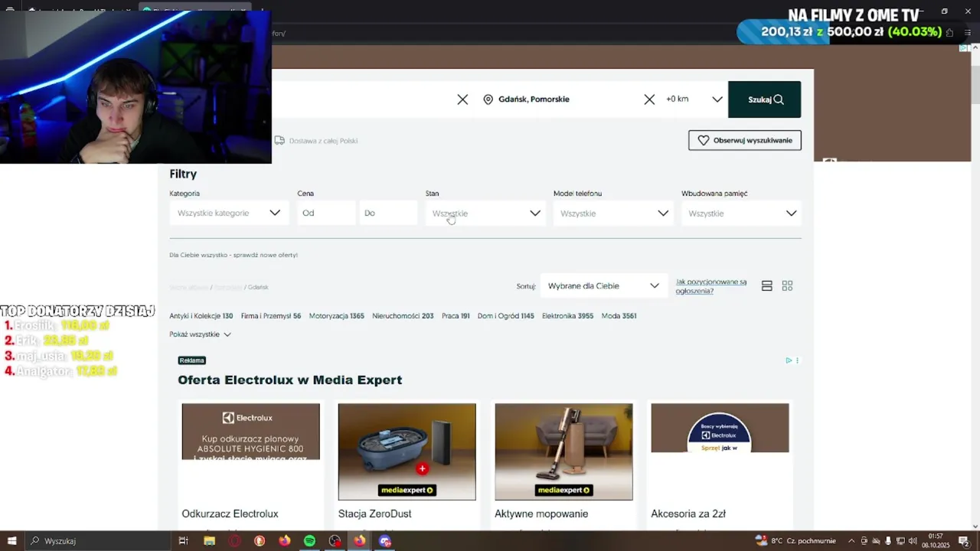Switch to list view layout icon
This screenshot has width=980, height=551.
click(766, 286)
